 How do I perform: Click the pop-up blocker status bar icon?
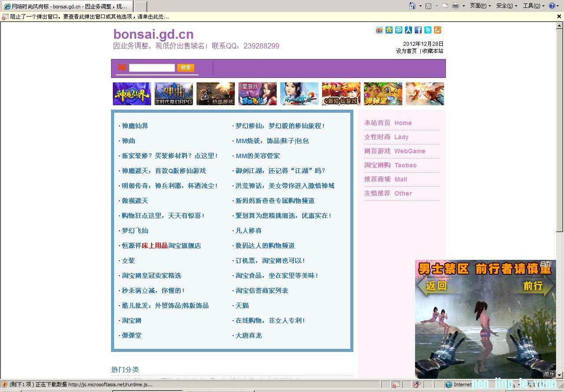(x=396, y=385)
